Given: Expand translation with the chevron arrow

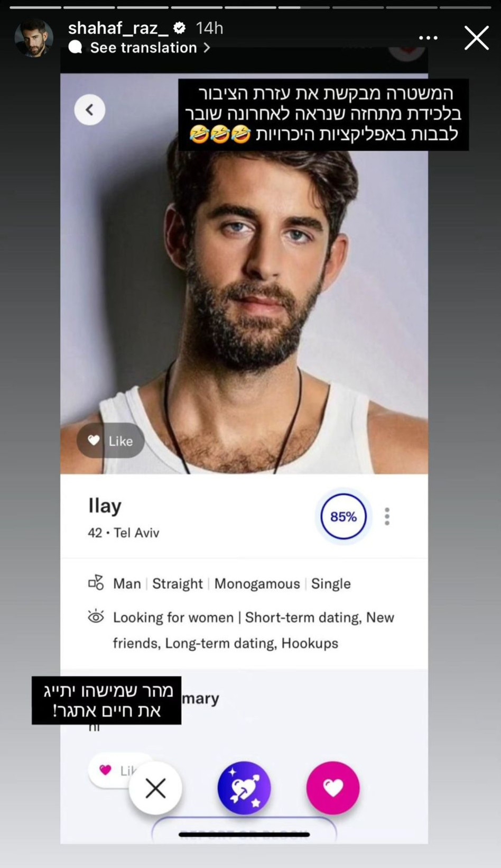Looking at the screenshot, I should point(207,48).
